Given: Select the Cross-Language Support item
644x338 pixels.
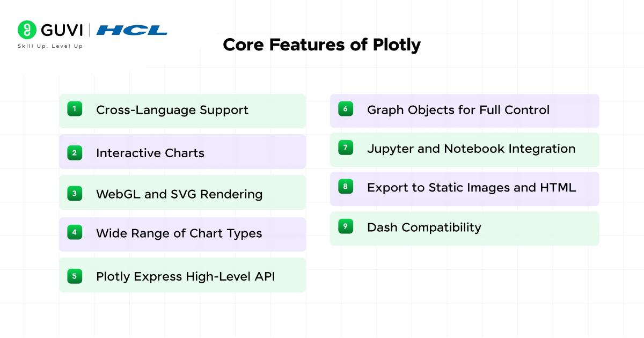Looking at the screenshot, I should [x=172, y=110].
